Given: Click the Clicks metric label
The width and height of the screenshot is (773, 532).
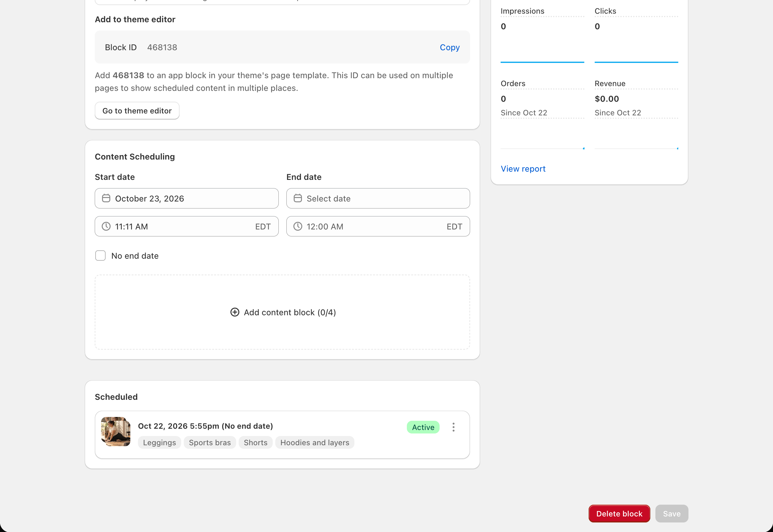Looking at the screenshot, I should (605, 11).
